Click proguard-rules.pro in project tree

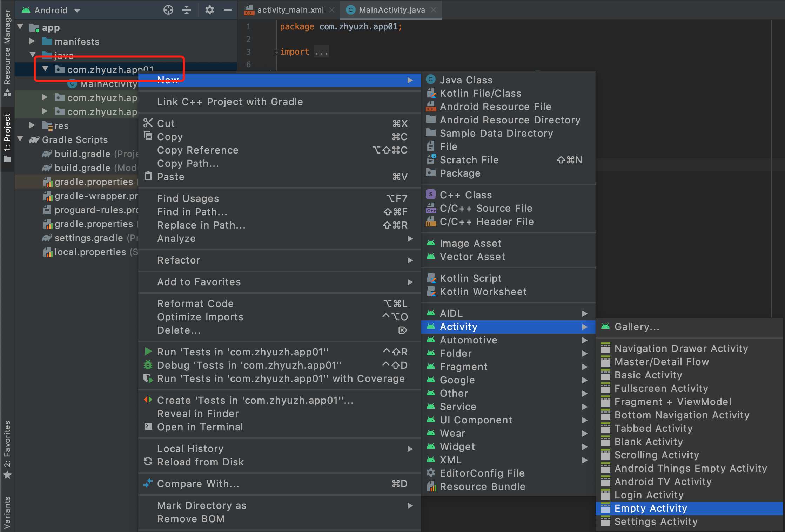90,210
